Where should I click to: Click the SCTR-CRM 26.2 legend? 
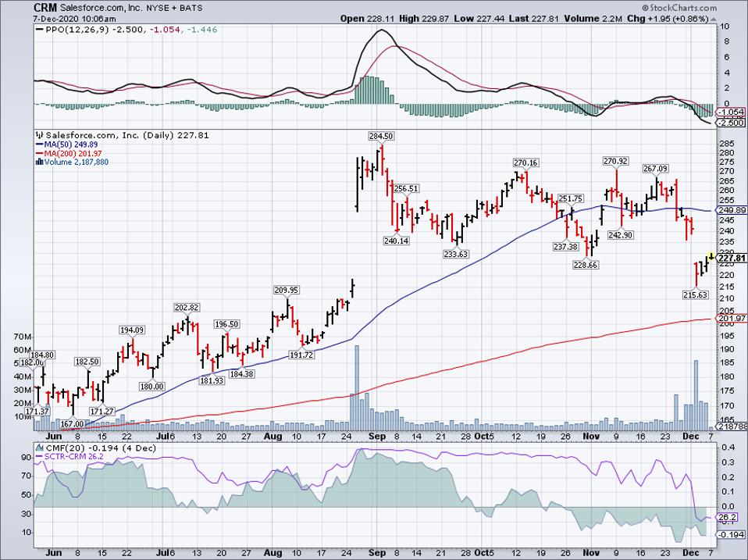pyautogui.click(x=69, y=457)
